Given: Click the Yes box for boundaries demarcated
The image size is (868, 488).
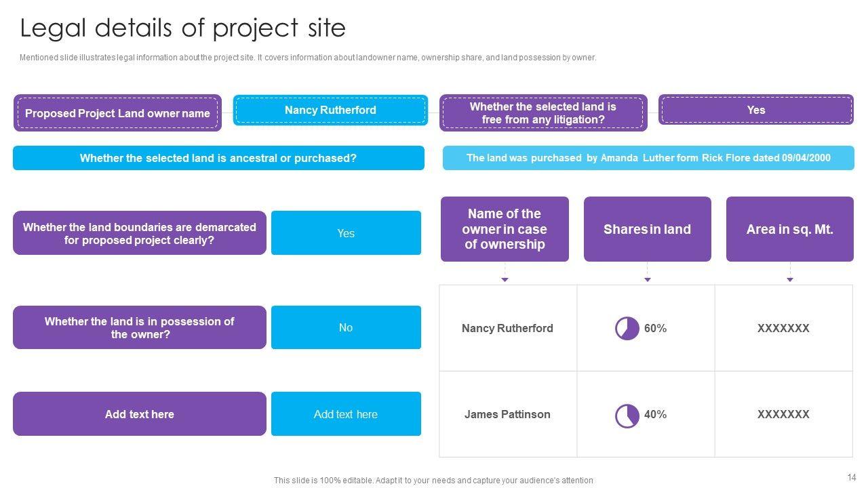Looking at the screenshot, I should (346, 233).
